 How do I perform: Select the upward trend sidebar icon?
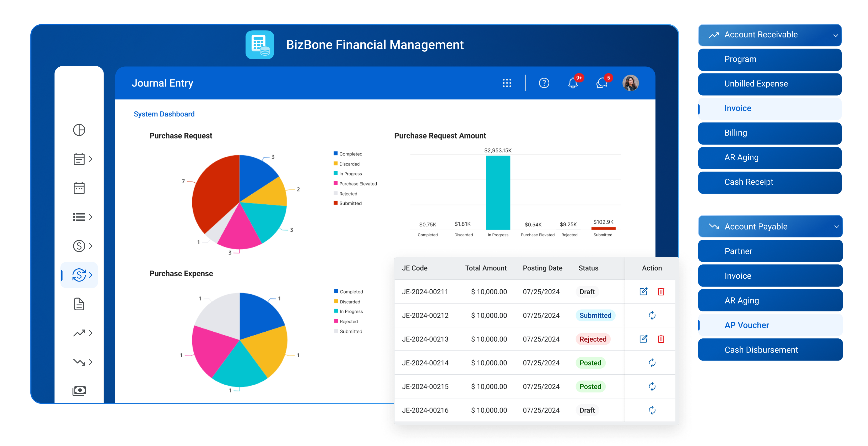click(x=79, y=333)
